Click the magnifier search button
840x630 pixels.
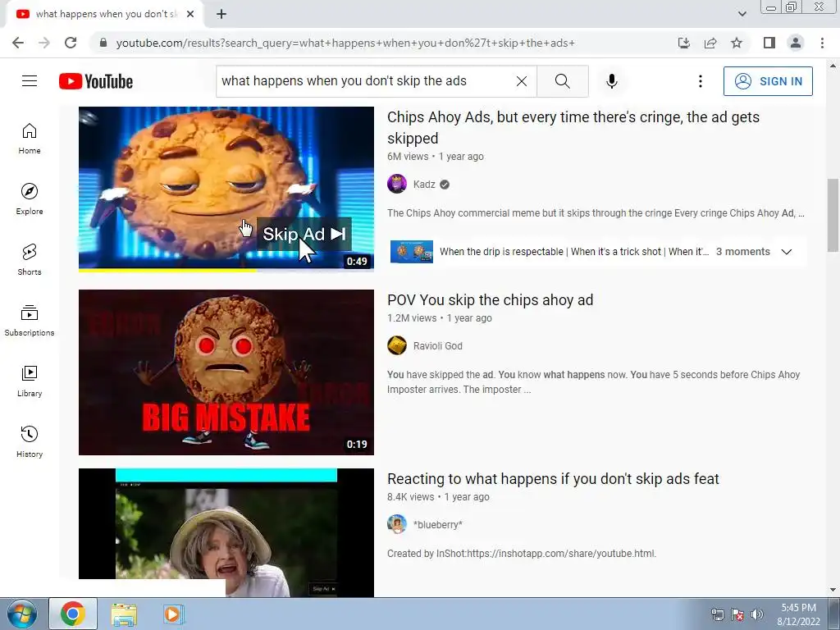[x=563, y=81]
